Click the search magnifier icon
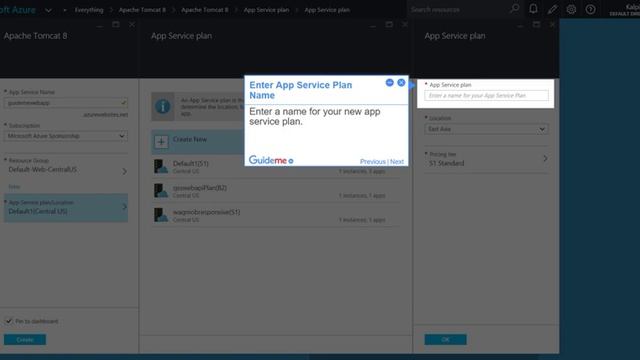This screenshot has height=360, width=640. (x=515, y=8)
